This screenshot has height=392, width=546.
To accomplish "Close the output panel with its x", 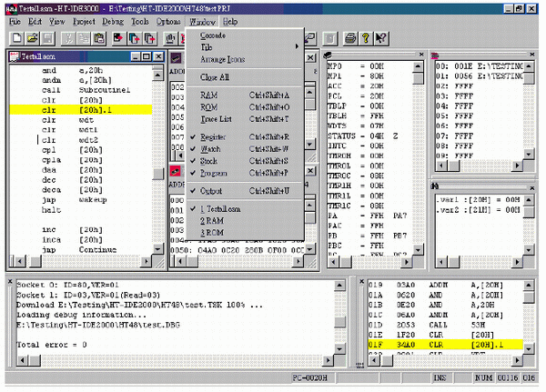I will tap(10, 281).
